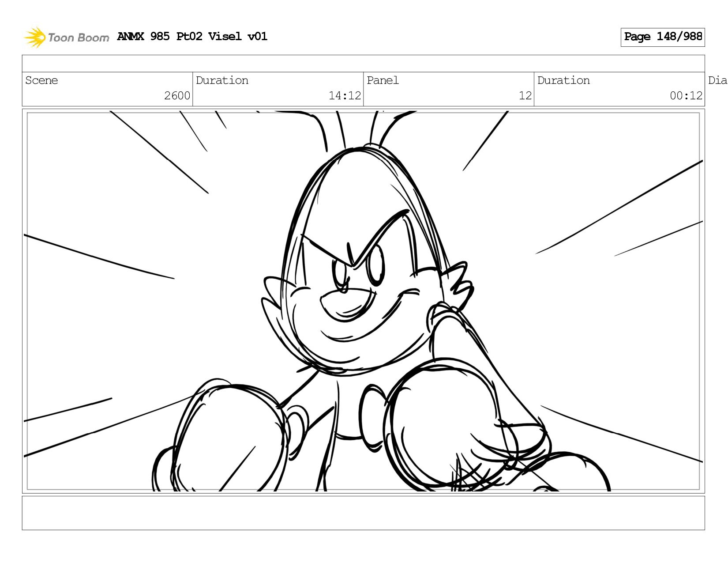The height and width of the screenshot is (563, 728).
Task: Click the panel number '12'
Action: 525,96
